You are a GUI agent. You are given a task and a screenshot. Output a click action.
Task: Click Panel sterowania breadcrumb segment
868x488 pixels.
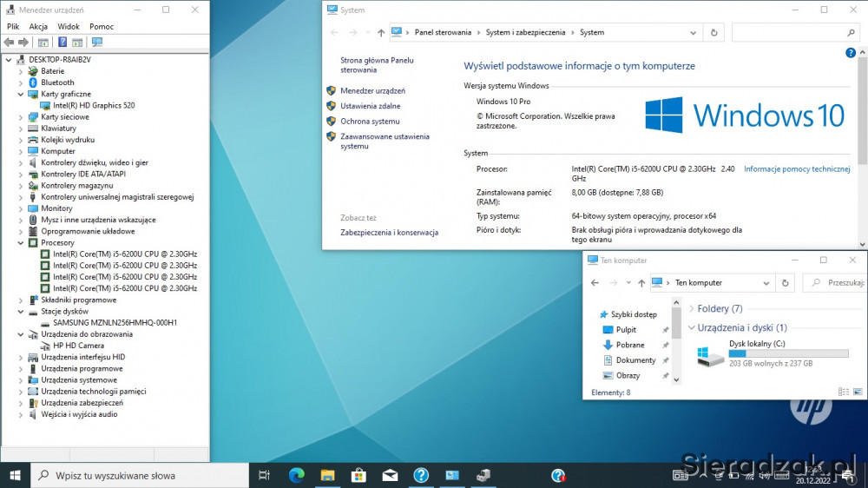click(x=443, y=33)
